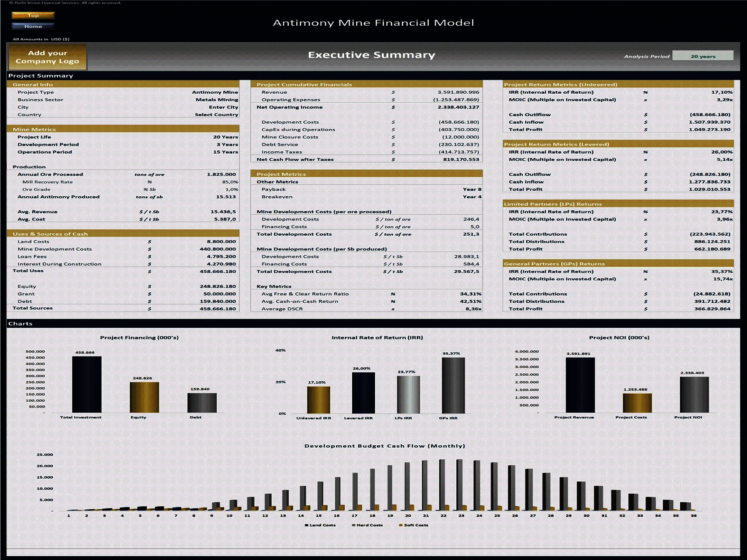Select Annual Antimony Produced value 15.513
The image size is (747, 560).
[x=226, y=197]
